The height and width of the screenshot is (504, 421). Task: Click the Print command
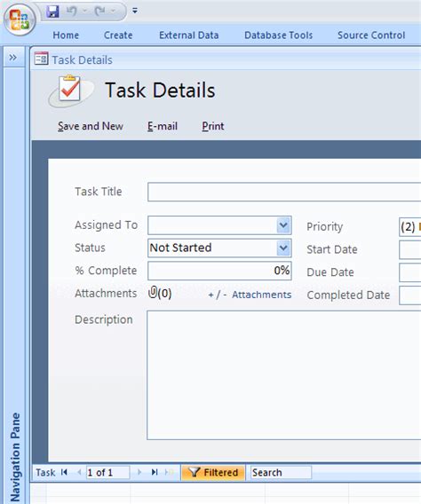pyautogui.click(x=213, y=126)
